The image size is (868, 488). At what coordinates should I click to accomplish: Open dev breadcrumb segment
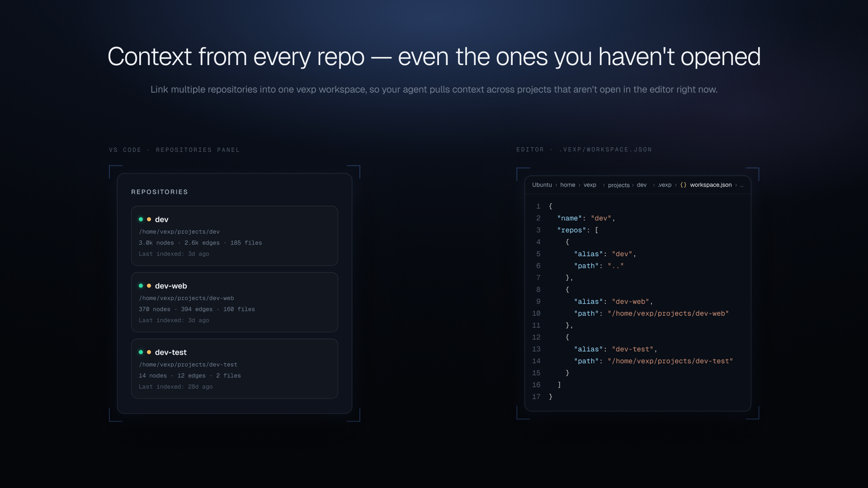642,185
